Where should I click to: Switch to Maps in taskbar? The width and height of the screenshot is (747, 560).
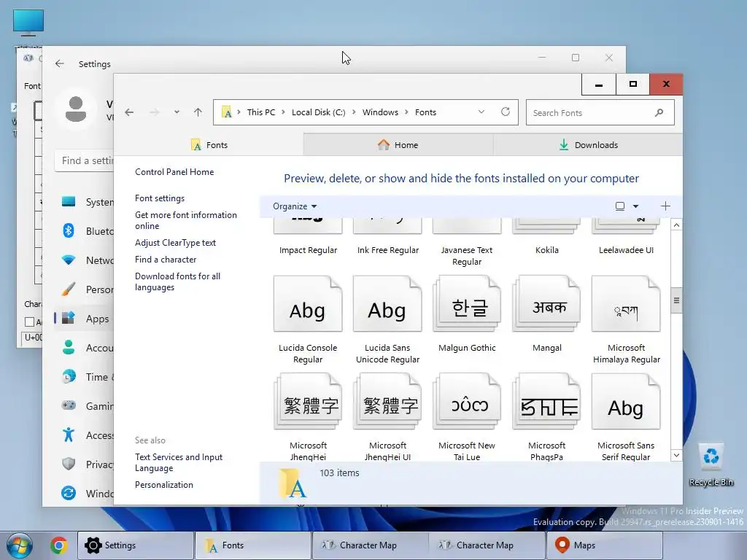coord(604,545)
